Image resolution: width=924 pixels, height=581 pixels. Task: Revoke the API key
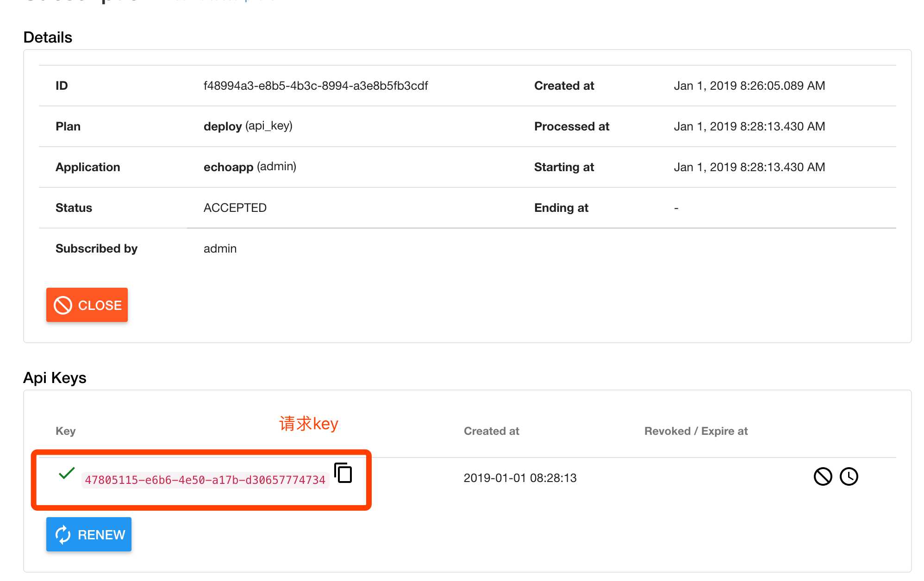point(823,476)
